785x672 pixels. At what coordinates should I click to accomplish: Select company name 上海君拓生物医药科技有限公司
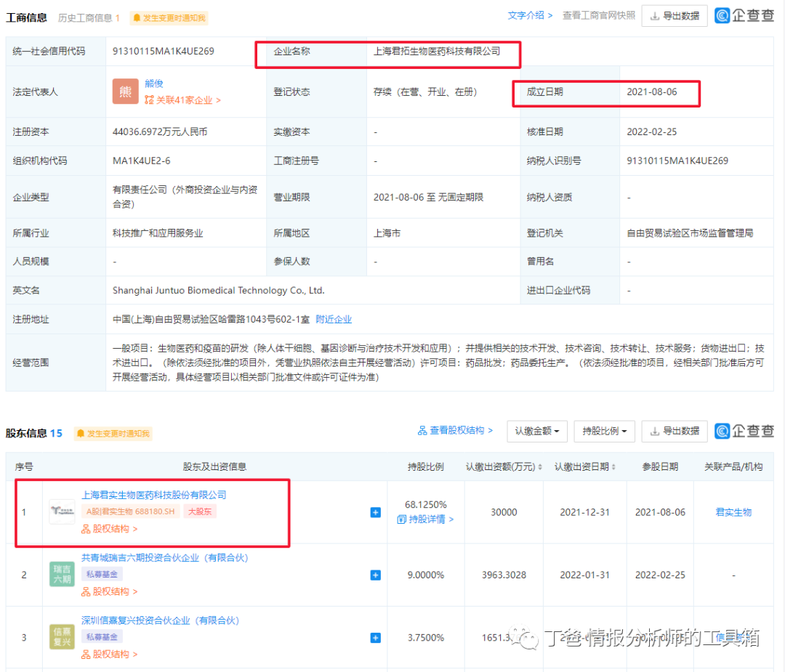click(437, 51)
